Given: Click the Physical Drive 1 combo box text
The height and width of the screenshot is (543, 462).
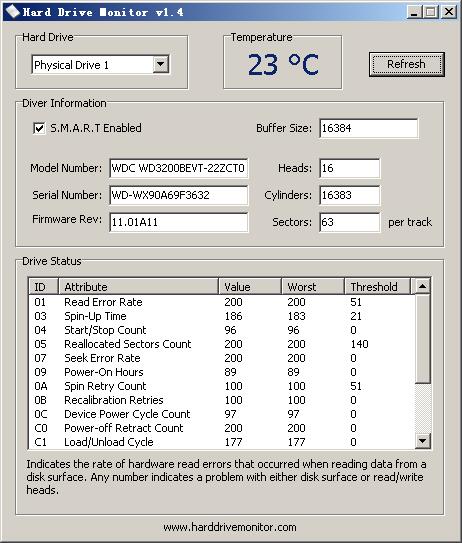Looking at the screenshot, I should click(x=71, y=65).
